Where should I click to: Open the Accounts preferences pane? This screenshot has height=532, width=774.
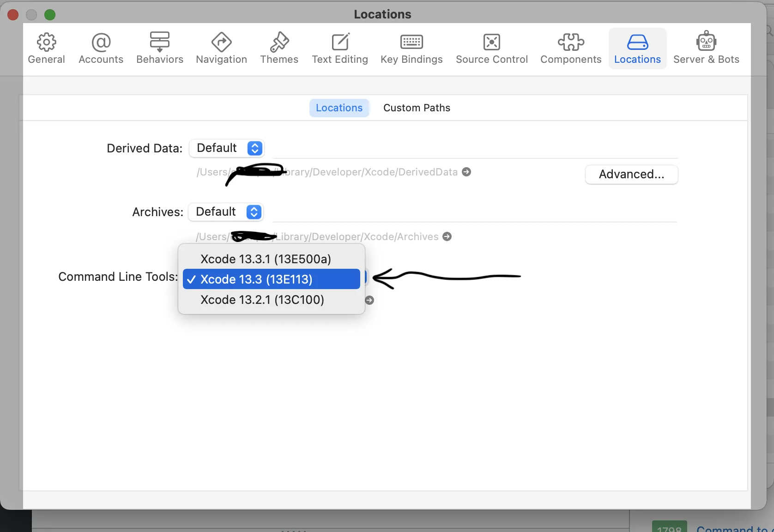[x=101, y=48]
